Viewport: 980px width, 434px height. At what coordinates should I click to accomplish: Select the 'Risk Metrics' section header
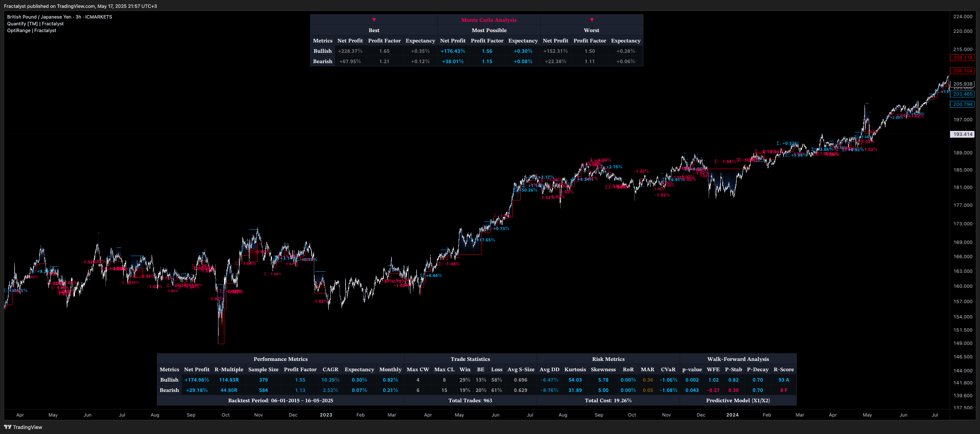[x=608, y=359]
